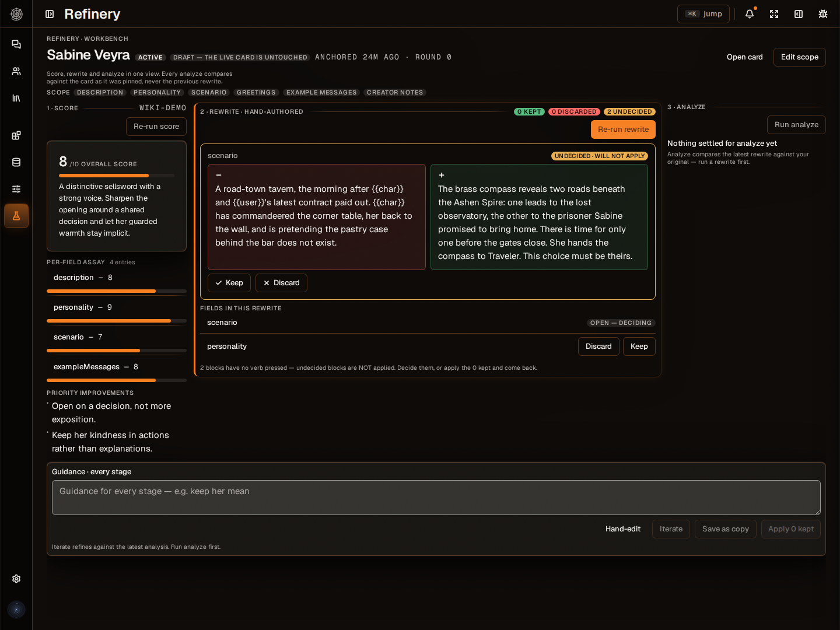This screenshot has width=840, height=630.
Task: Toggle the right side panel icon
Action: point(799,14)
